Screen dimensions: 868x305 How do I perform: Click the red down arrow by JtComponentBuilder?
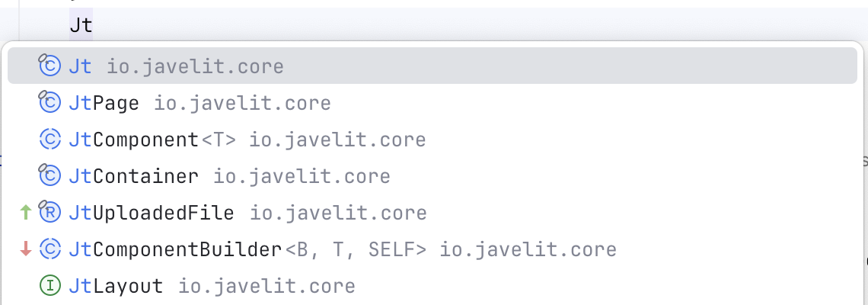(x=26, y=249)
